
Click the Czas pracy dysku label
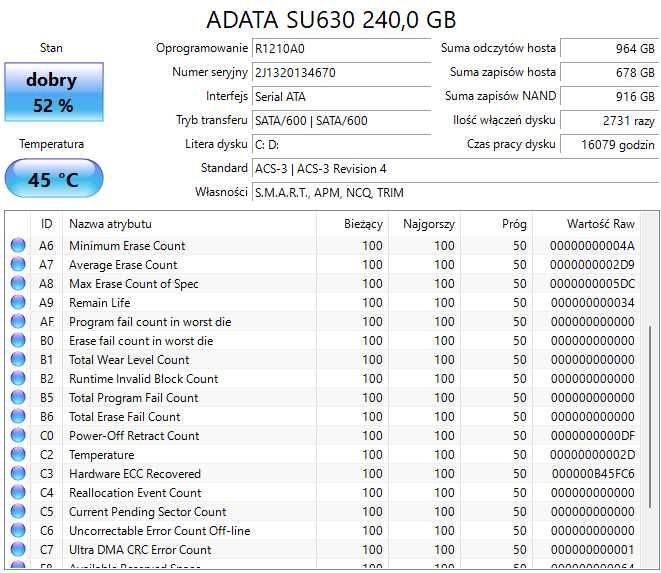coord(511,144)
